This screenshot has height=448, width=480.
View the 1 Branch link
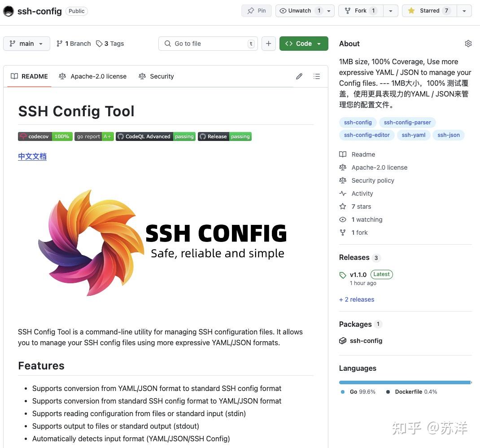click(x=74, y=44)
